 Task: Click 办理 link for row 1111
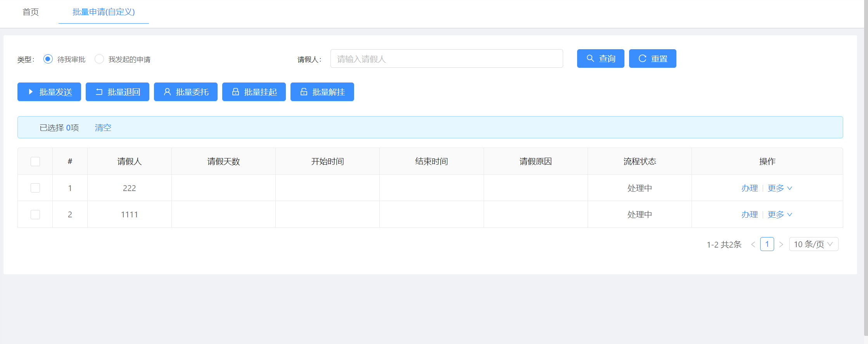(x=749, y=214)
